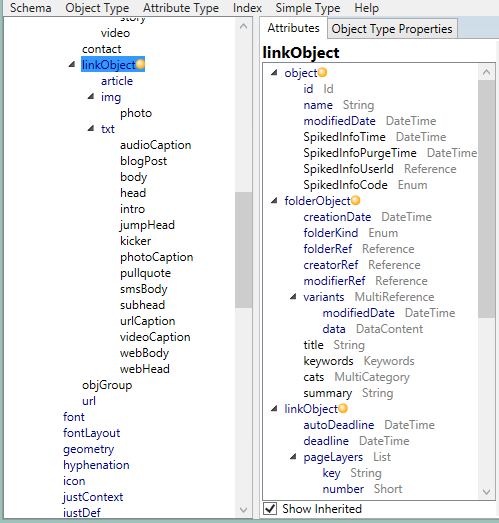The image size is (499, 523).
Task: Click orange marker icon beside folderObject group
Action: 356,200
